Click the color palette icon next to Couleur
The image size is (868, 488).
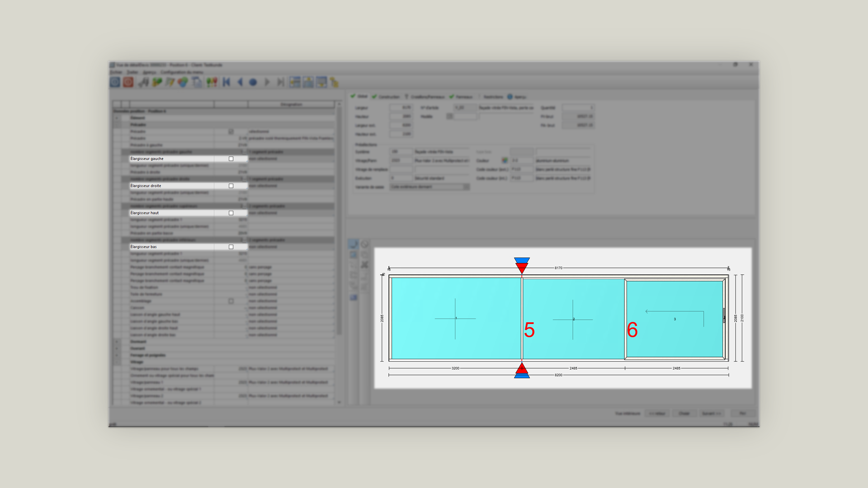coord(505,160)
